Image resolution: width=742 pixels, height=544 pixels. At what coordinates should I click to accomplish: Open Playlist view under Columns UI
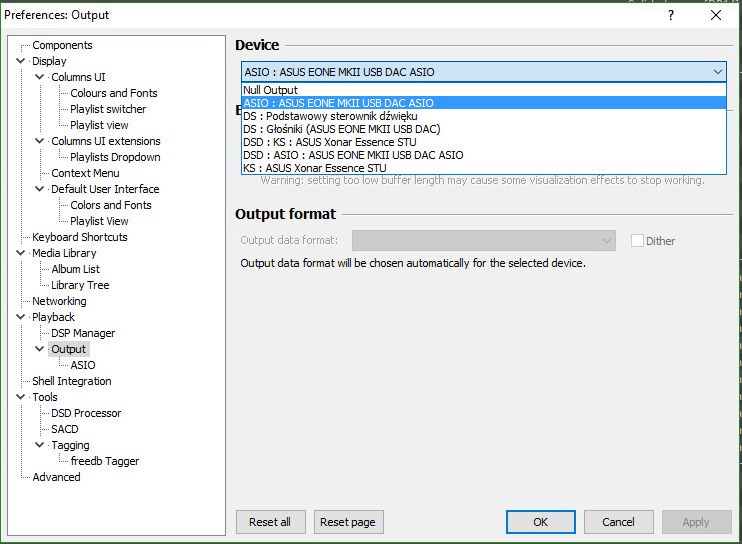[x=99, y=125]
